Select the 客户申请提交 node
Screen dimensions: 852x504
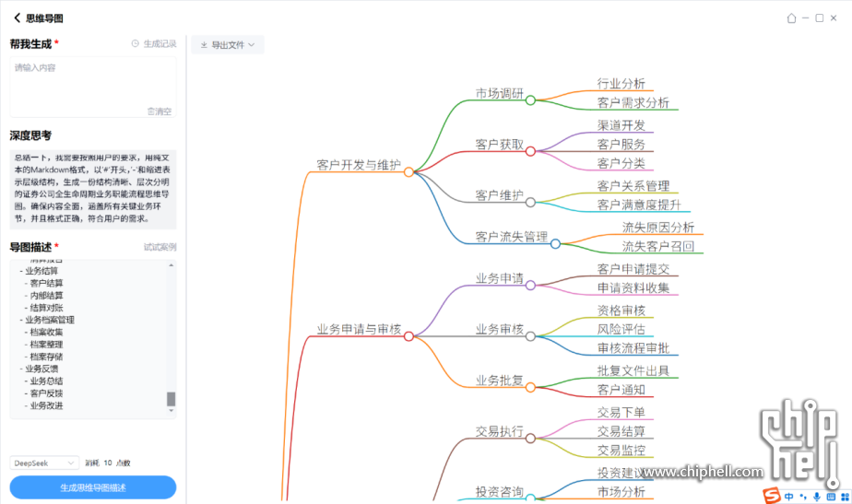[633, 269]
